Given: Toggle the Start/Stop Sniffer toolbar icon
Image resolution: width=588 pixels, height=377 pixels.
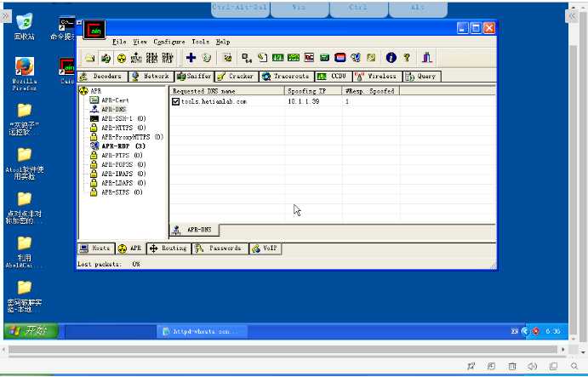Looking at the screenshot, I should point(106,58).
